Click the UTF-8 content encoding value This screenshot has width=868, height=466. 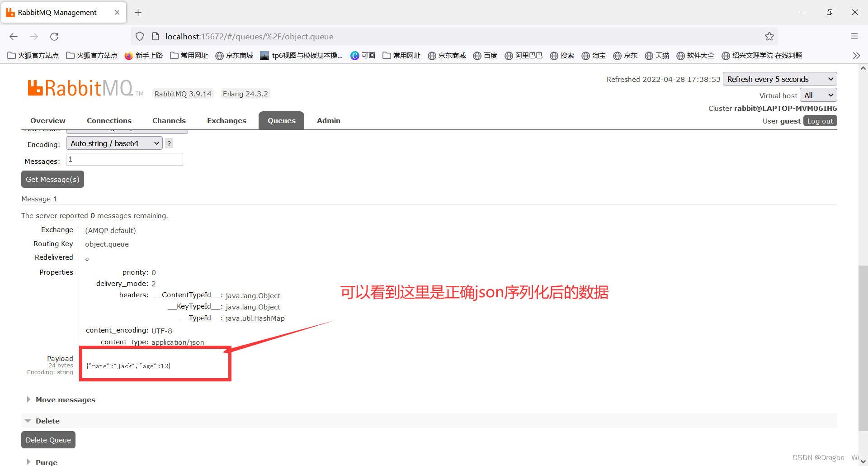[161, 331]
